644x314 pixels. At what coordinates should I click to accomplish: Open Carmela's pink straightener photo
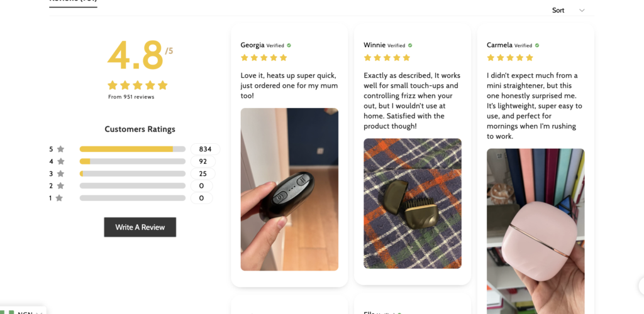tap(536, 231)
